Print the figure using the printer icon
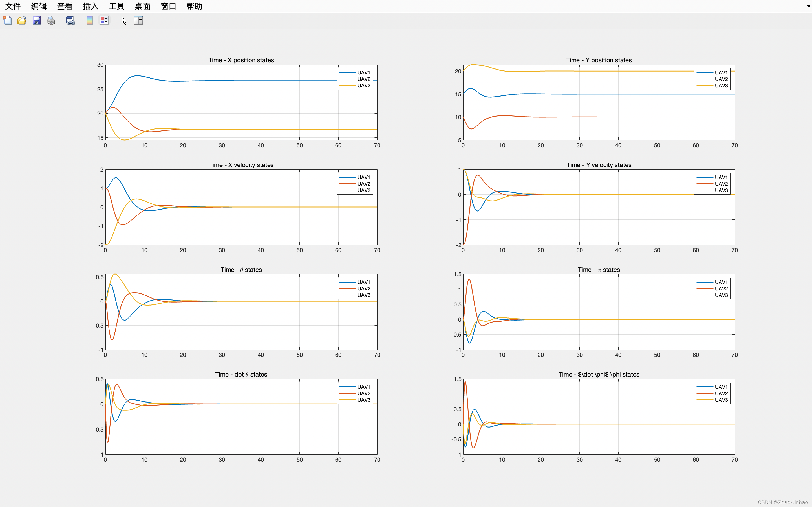812x507 pixels. 51,21
